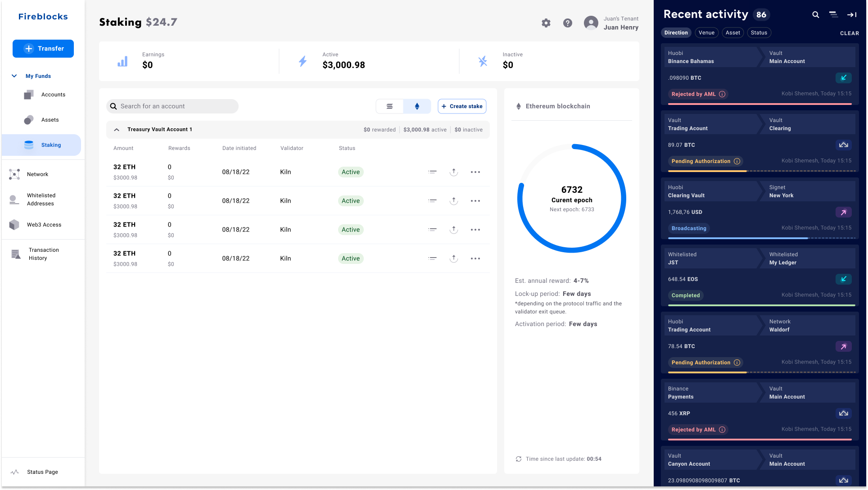The height and width of the screenshot is (490, 868).
Task: Click progress bar under 1,768,76 USD Broadcasting card
Action: click(761, 238)
